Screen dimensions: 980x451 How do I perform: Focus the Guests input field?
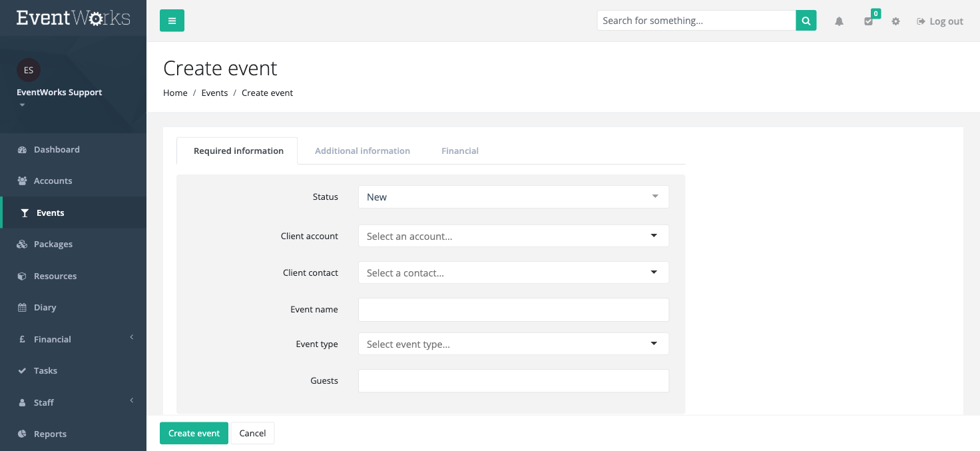[x=513, y=381]
